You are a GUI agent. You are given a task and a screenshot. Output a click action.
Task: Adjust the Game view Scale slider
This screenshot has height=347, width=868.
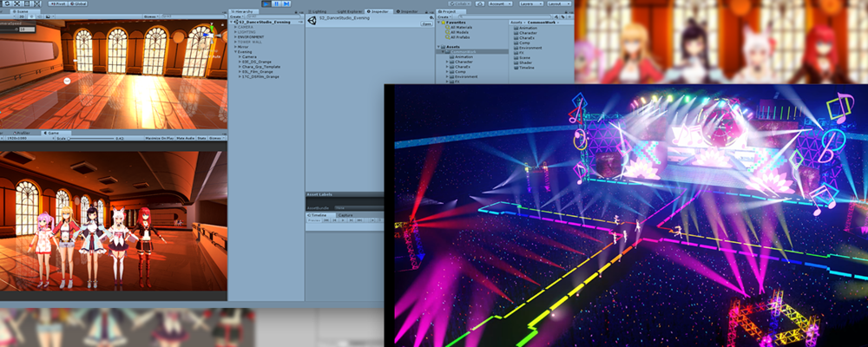click(91, 138)
